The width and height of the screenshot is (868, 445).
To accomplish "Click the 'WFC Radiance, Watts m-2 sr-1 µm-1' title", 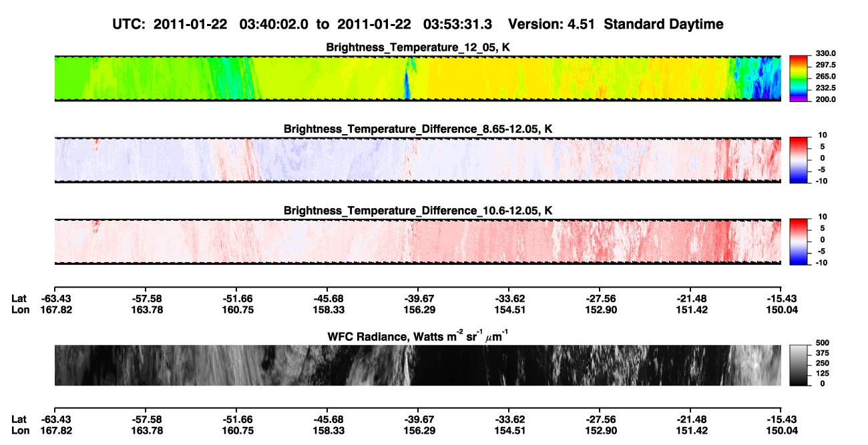I will pos(418,336).
